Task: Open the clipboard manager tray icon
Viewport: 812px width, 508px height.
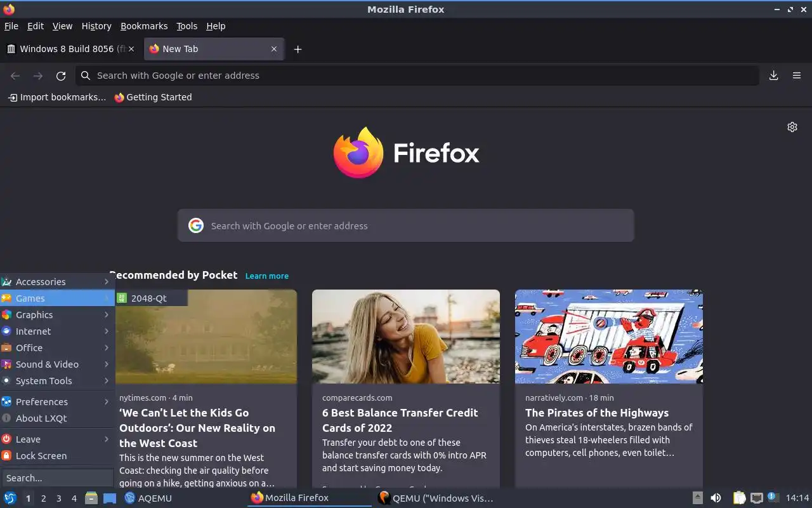Action: click(x=739, y=498)
